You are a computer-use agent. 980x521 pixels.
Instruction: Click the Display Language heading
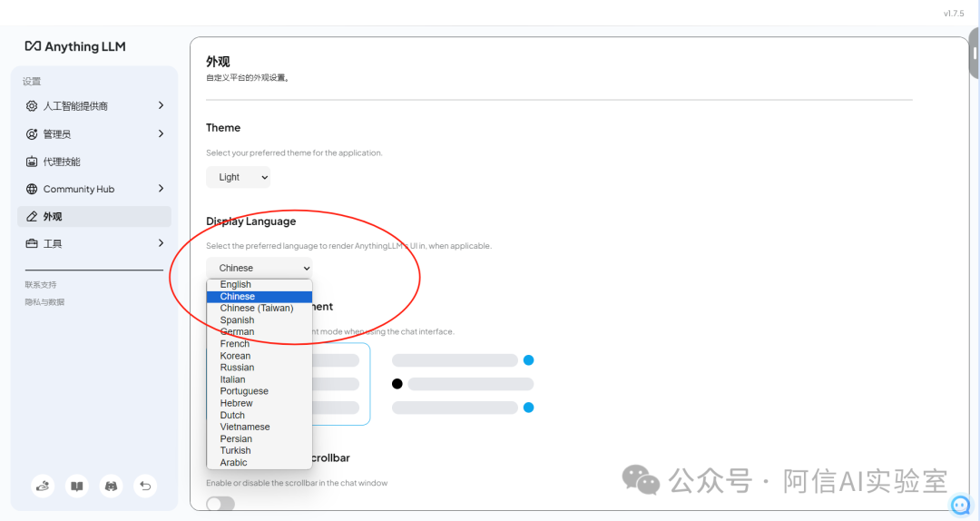tap(251, 221)
